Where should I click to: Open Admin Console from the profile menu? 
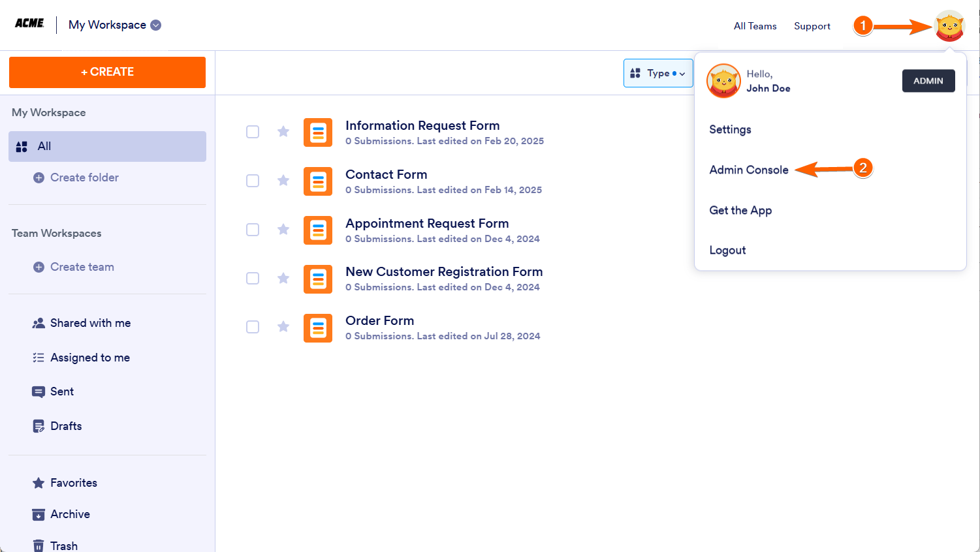(x=749, y=170)
